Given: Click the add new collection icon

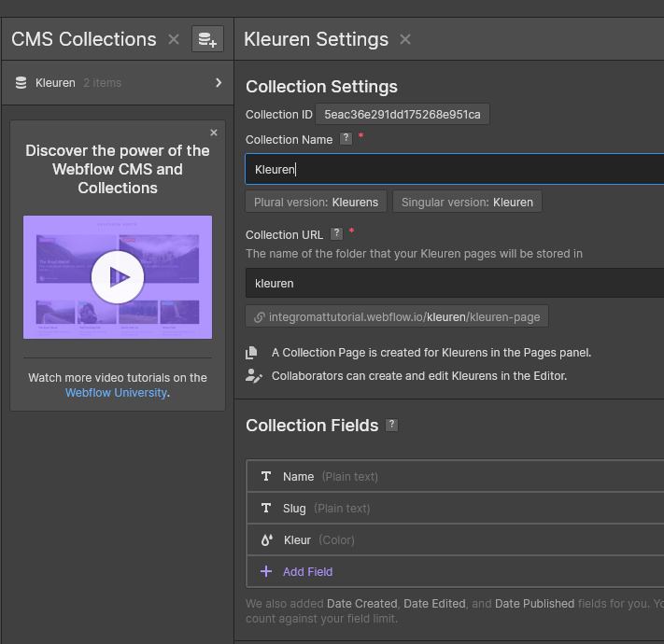Looking at the screenshot, I should [207, 39].
